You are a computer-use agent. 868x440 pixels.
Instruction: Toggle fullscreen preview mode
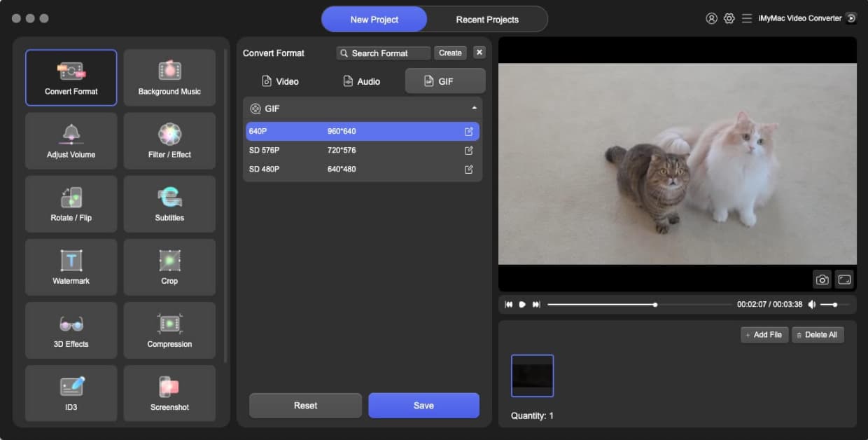844,280
